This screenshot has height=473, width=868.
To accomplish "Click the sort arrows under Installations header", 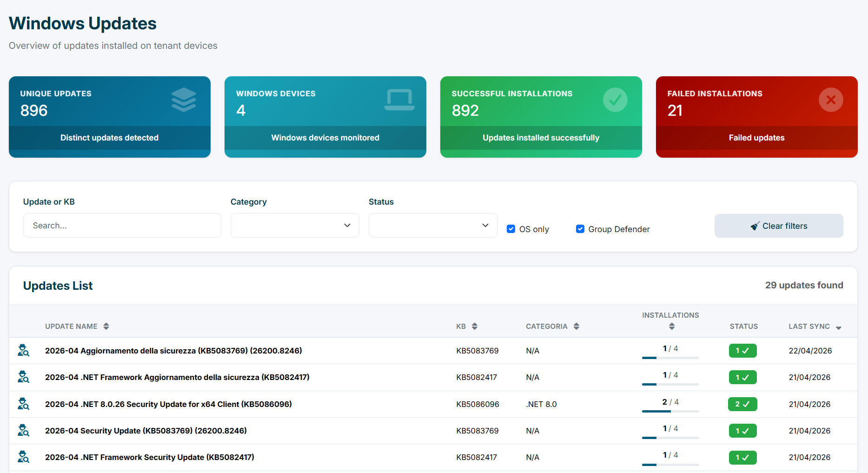I will (x=671, y=326).
